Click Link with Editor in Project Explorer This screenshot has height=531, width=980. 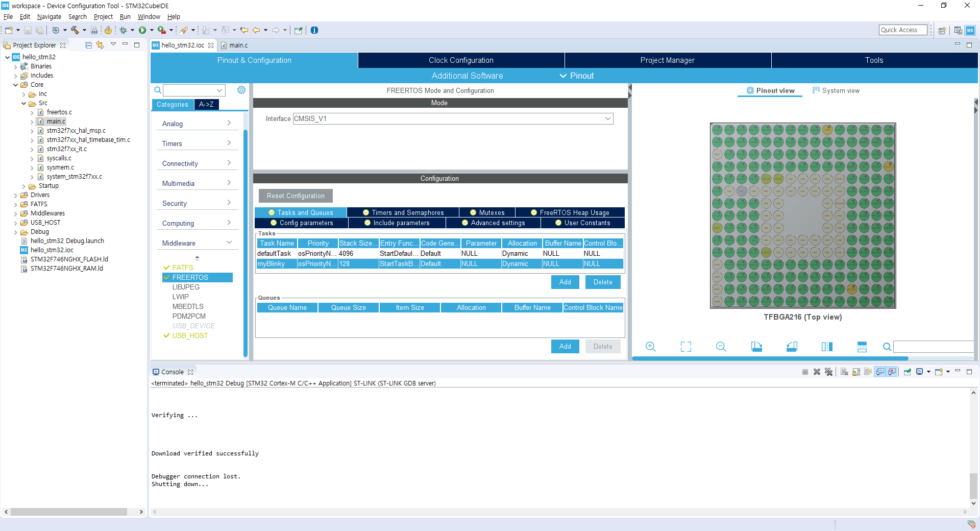(x=100, y=45)
